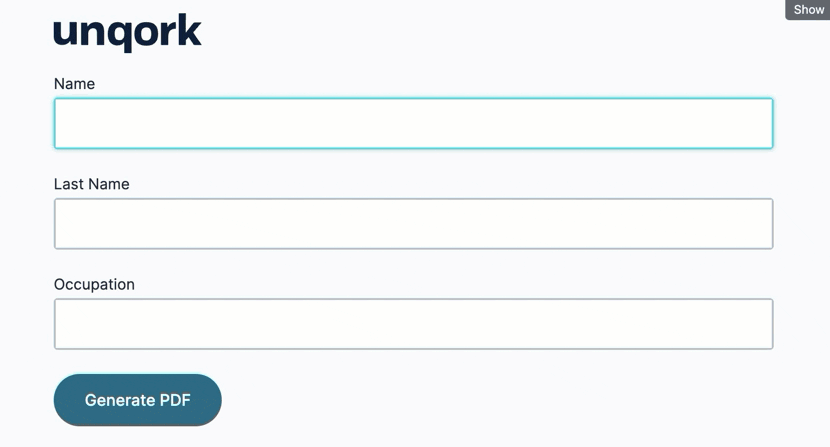Focus the Name input field
The height and width of the screenshot is (447, 830).
pyautogui.click(x=413, y=123)
